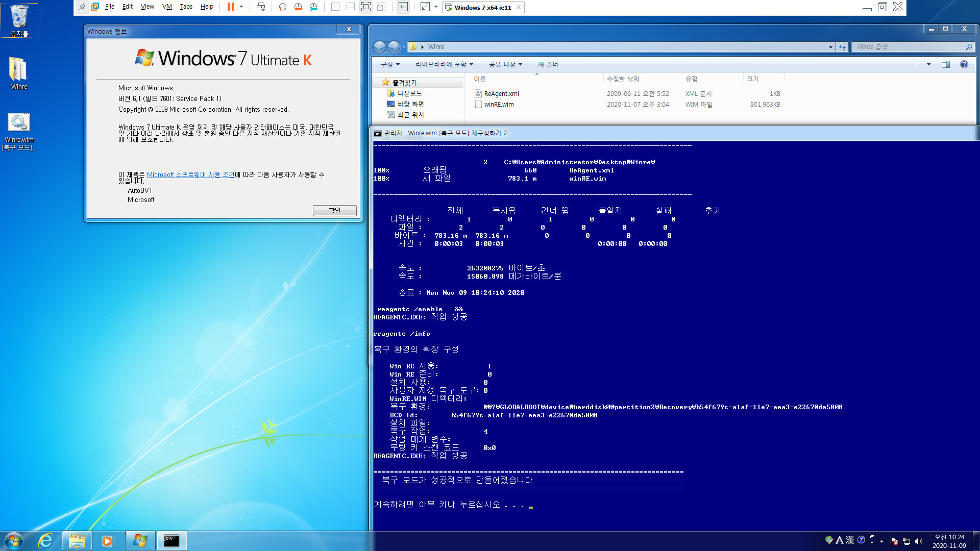The width and height of the screenshot is (980, 551).
Task: Select Winre.wim 복구 모드 desktop shortcut
Action: click(19, 132)
